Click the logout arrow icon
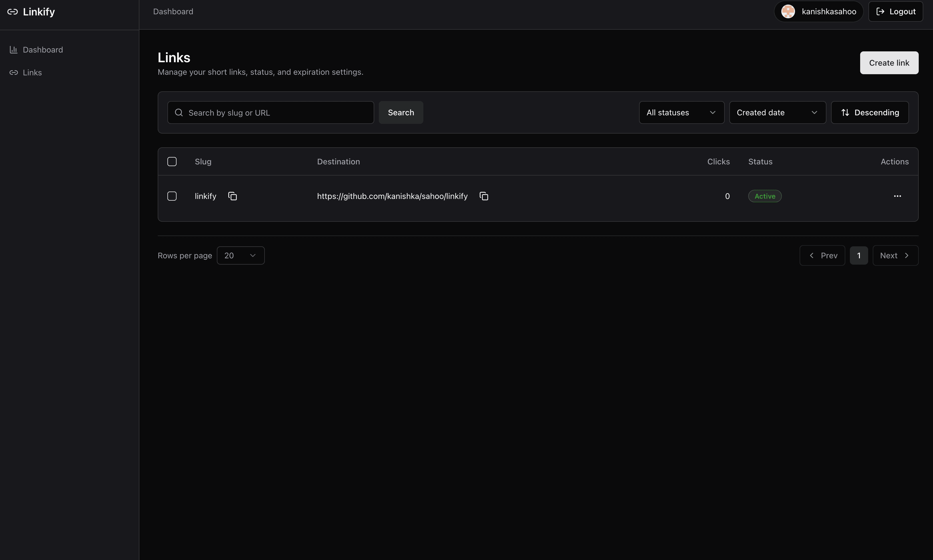The width and height of the screenshot is (933, 560). tap(880, 11)
